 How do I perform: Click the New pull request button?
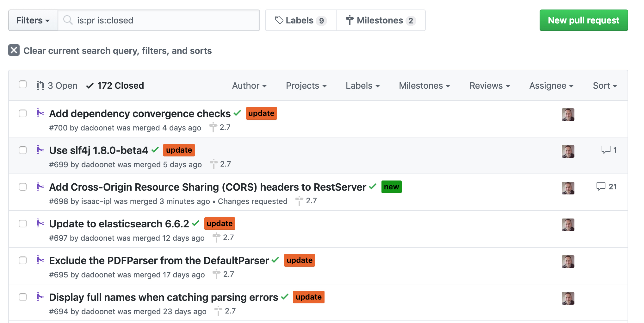(x=584, y=20)
